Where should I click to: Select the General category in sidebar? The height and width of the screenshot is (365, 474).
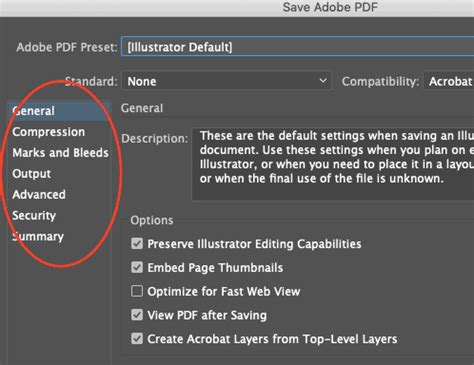click(59, 111)
